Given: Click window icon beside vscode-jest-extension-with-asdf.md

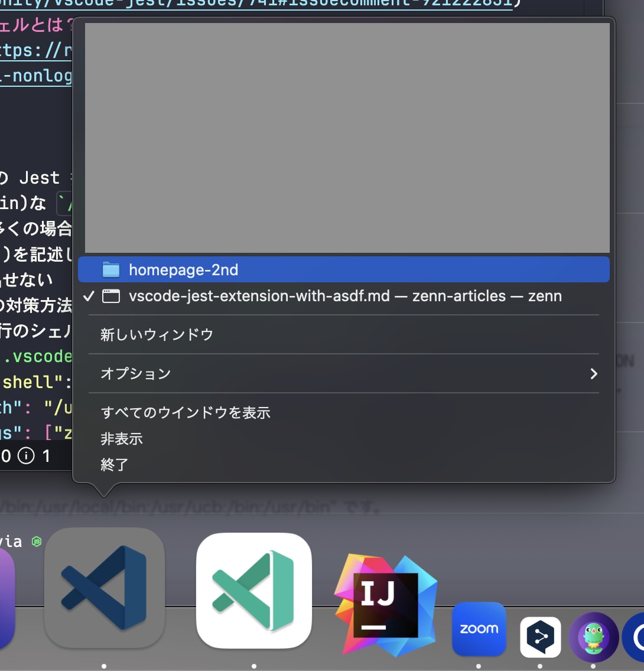Looking at the screenshot, I should 111,296.
